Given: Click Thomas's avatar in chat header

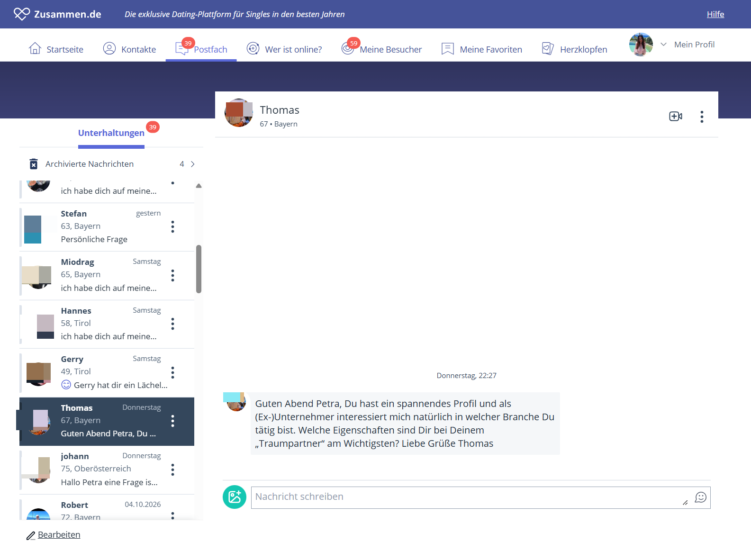Looking at the screenshot, I should coord(239,113).
